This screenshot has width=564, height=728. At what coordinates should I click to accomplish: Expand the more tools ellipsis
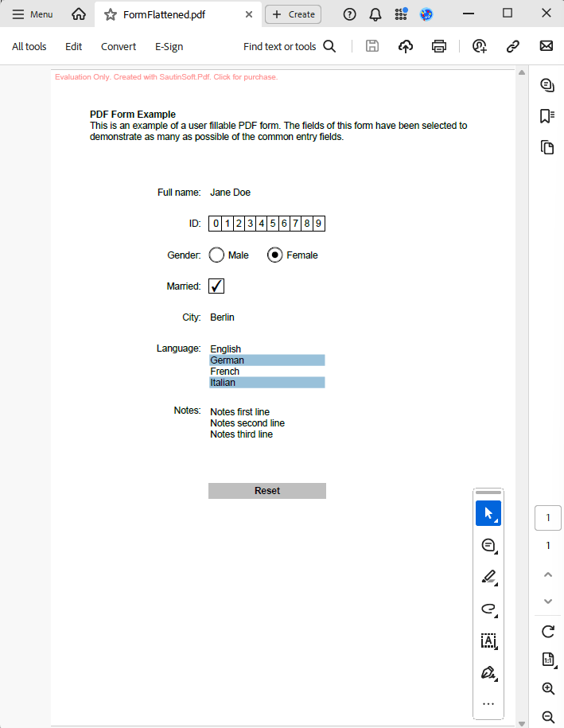point(488,704)
